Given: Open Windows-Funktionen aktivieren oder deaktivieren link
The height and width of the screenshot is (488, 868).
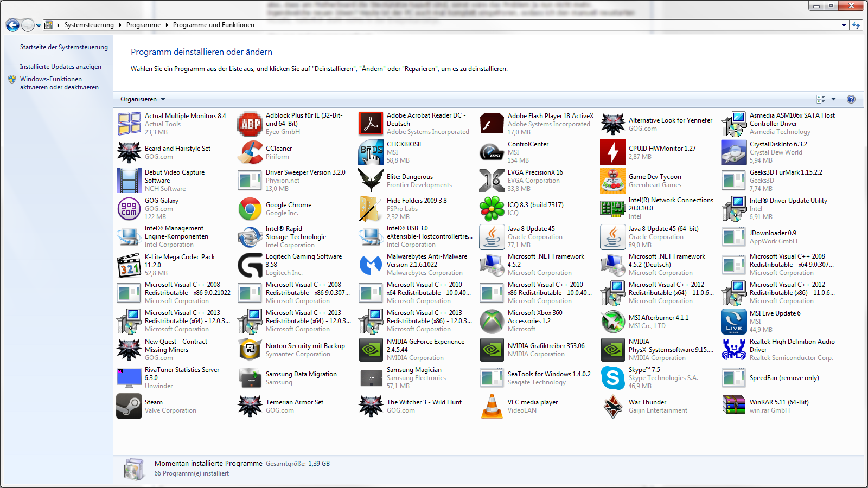Looking at the screenshot, I should tap(60, 83).
